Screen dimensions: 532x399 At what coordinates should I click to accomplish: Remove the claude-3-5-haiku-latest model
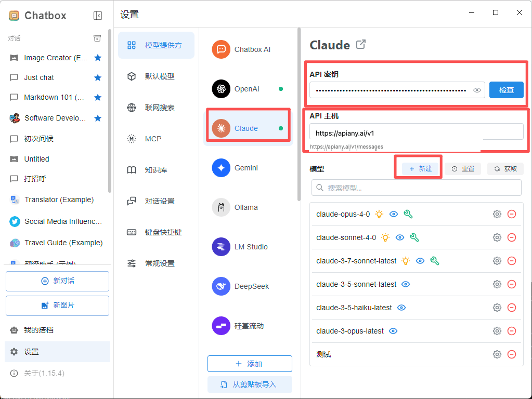[512, 308]
